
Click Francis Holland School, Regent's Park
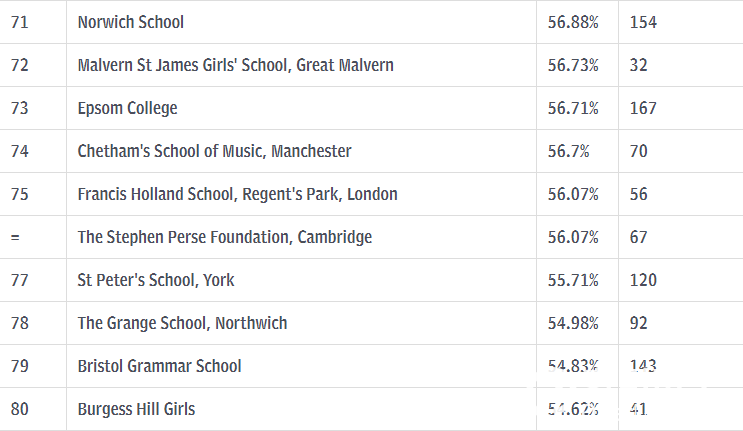237,194
